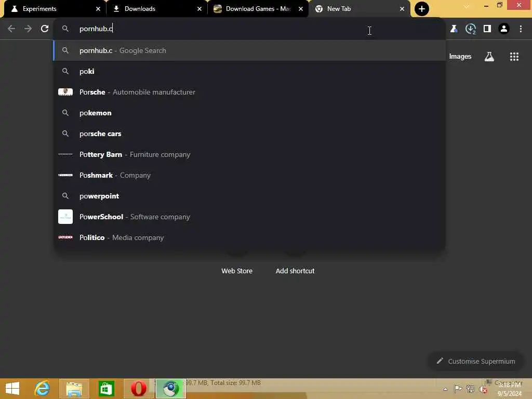Open a new tab with plus button

coord(422,9)
